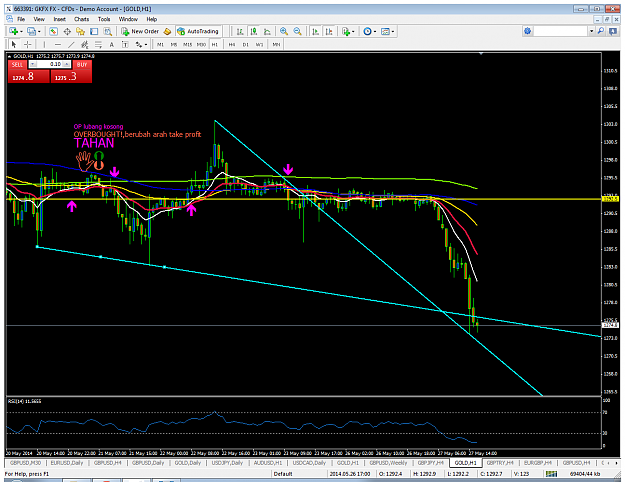Select the crosshair tool
Image resolution: width=625 pixels, height=482 pixels.
(x=28, y=44)
